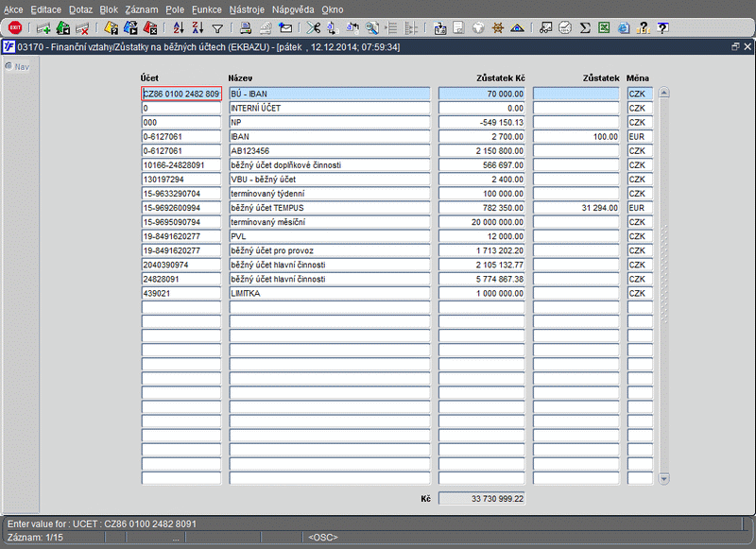Click the name cell 'běžný účet pro provoz'
The width and height of the screenshot is (756, 549).
coord(329,250)
